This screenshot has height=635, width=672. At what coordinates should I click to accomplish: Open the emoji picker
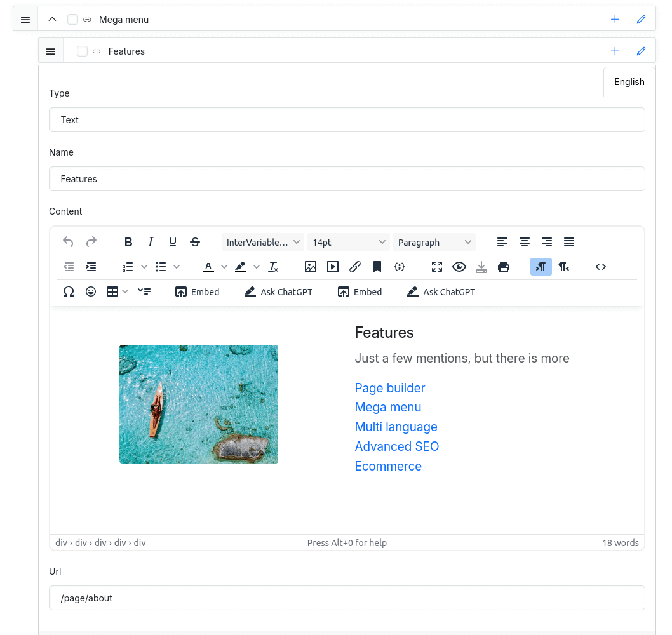(91, 292)
